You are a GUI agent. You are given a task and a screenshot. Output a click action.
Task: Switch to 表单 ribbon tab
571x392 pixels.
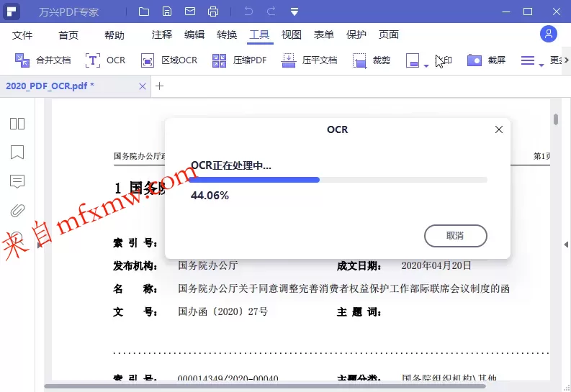click(x=324, y=35)
